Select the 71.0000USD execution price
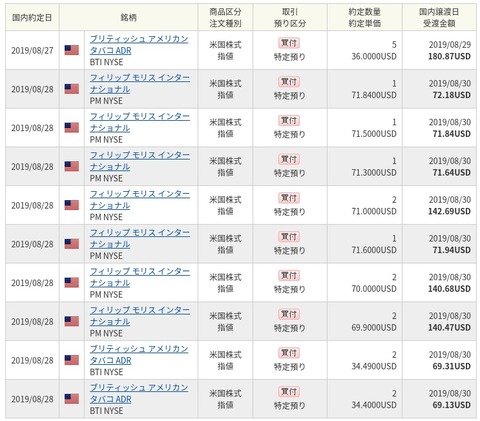 pyautogui.click(x=374, y=211)
